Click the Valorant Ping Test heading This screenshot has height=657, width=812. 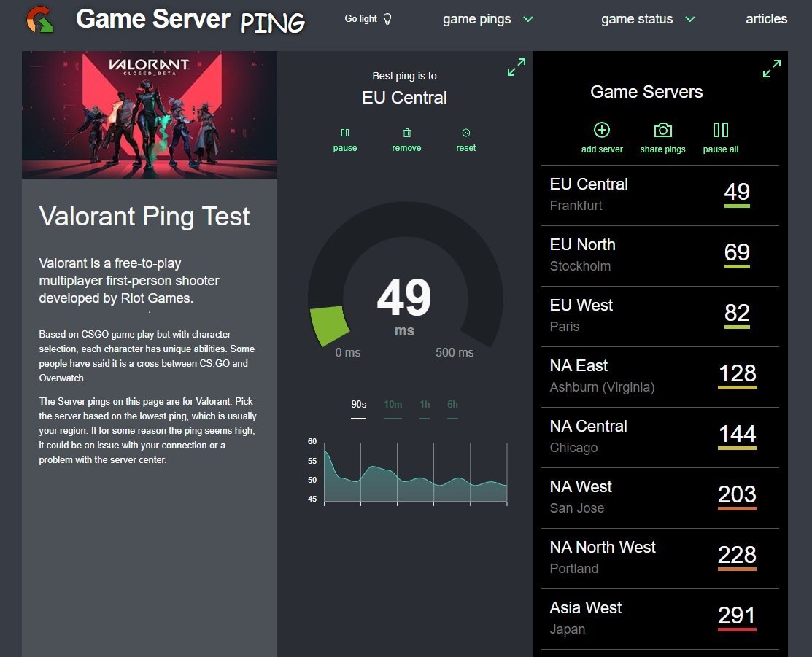pos(144,217)
